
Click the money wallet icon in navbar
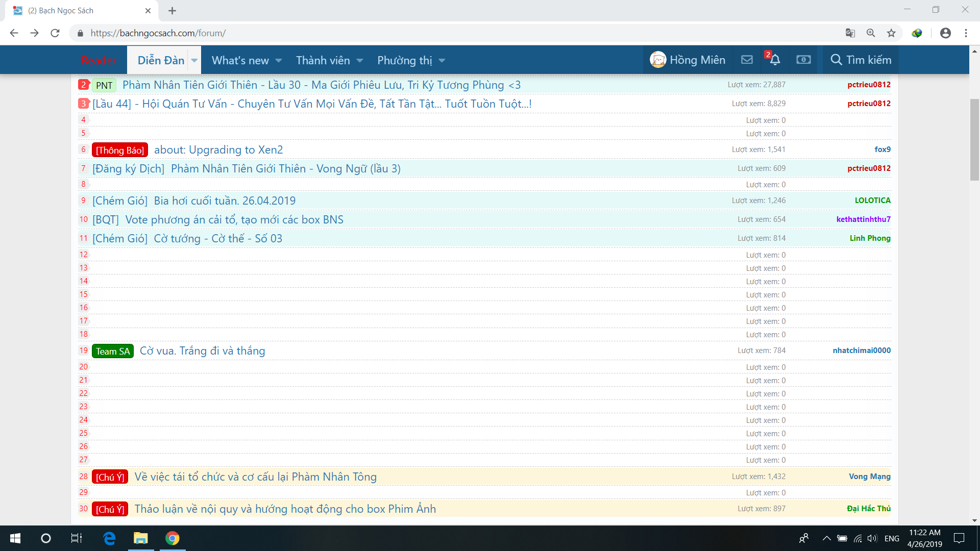803,60
